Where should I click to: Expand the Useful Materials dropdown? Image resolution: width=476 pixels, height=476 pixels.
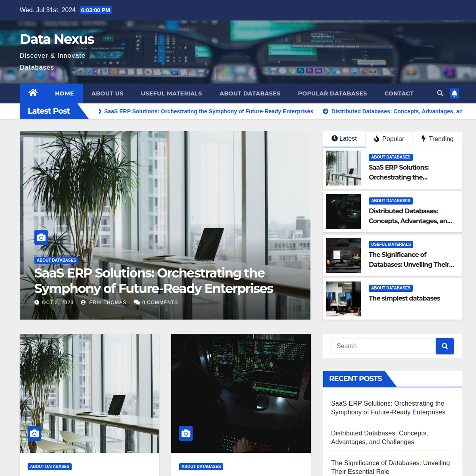pyautogui.click(x=171, y=93)
